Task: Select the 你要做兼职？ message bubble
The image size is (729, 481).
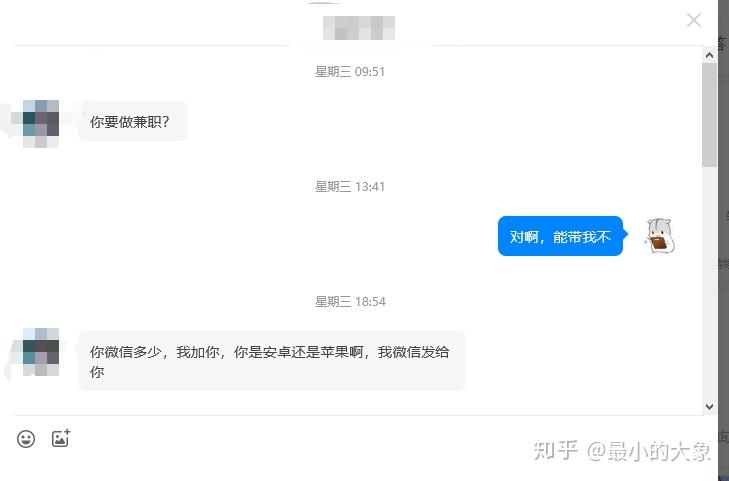Action: 133,122
